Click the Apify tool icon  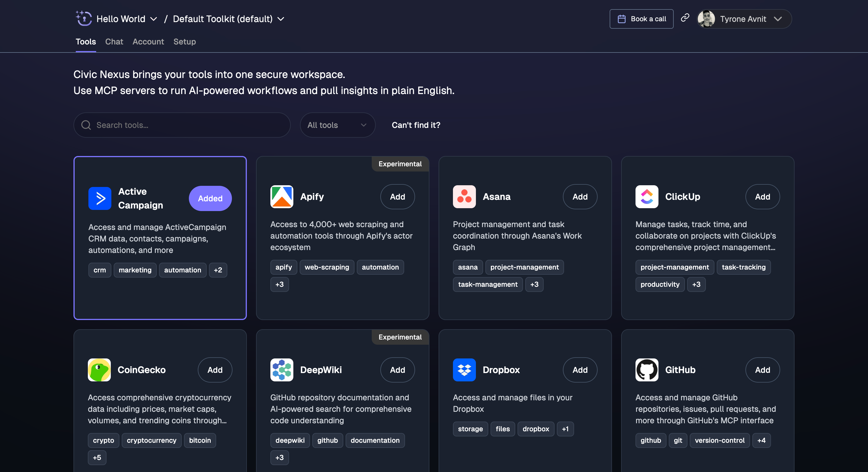[282, 197]
